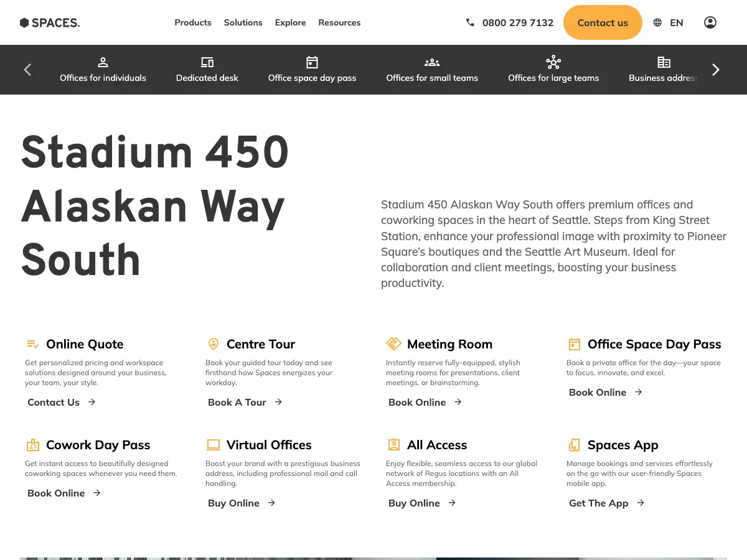
Task: Select Offices for small teams icon
Action: [x=432, y=62]
